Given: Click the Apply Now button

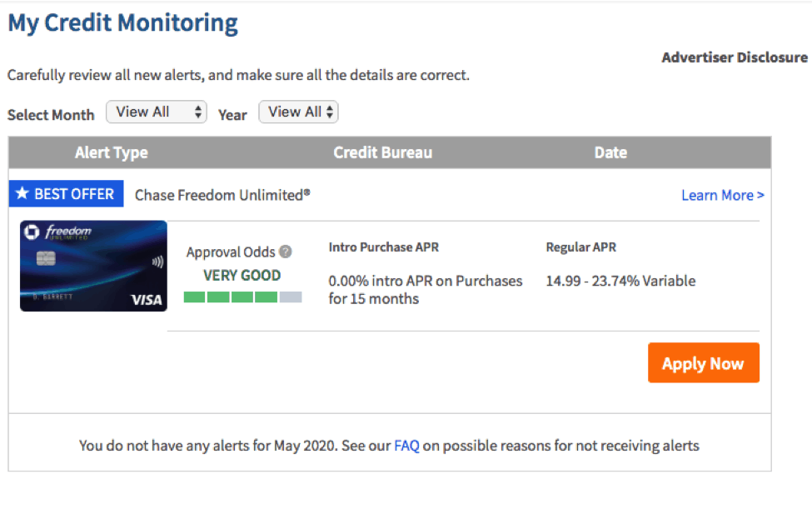Looking at the screenshot, I should point(703,363).
